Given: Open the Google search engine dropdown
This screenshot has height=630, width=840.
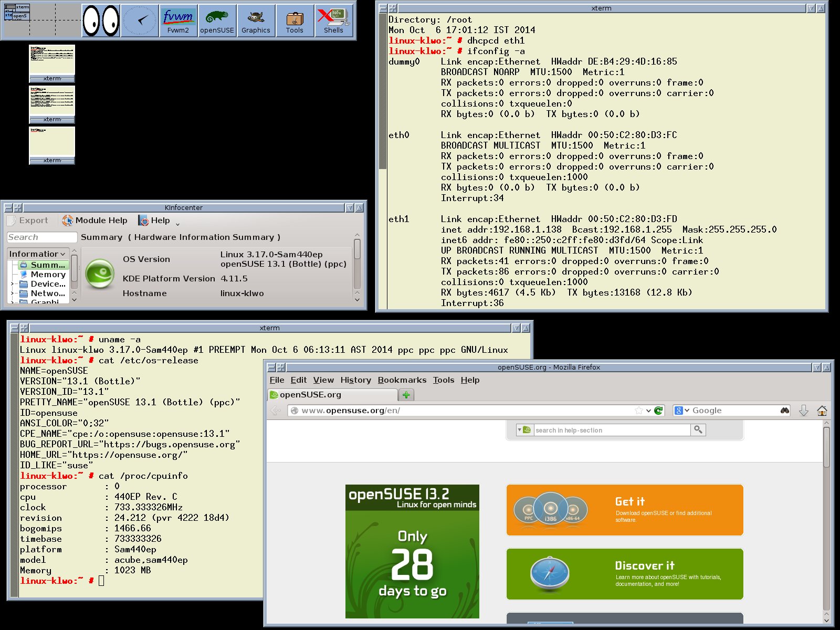Looking at the screenshot, I should tap(681, 411).
